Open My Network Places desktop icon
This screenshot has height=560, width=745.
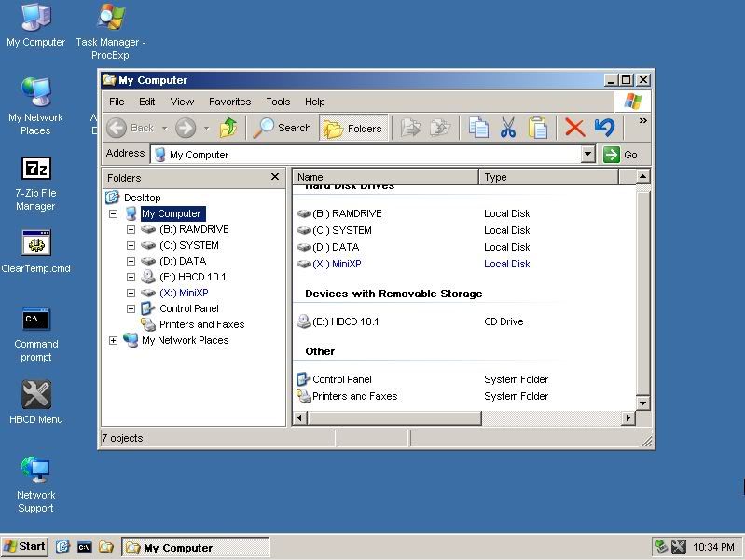pos(35,105)
